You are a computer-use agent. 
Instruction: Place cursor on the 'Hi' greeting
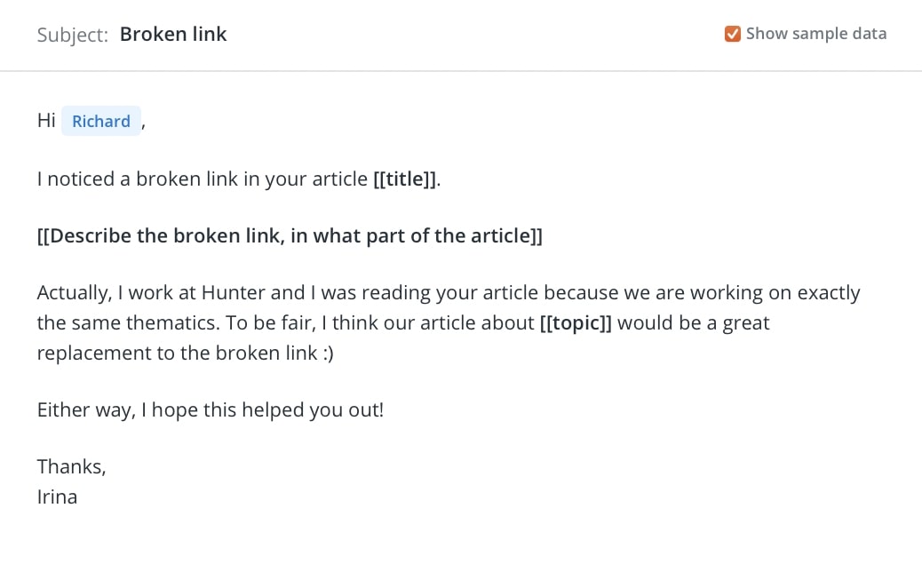tap(46, 121)
